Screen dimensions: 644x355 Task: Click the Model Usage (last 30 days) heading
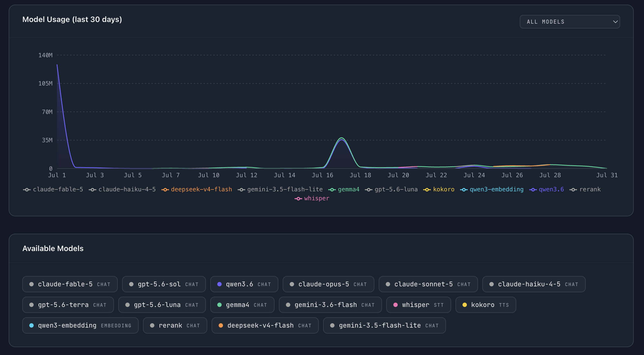72,20
